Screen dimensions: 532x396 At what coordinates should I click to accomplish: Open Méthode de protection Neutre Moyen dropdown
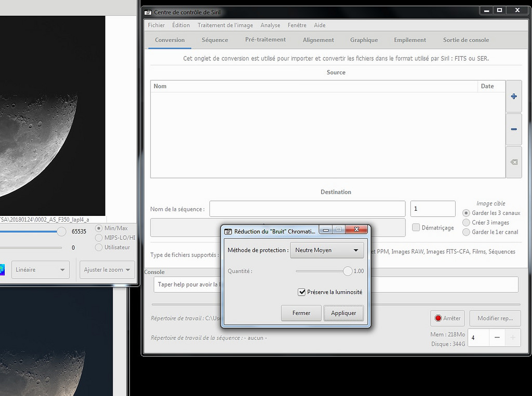point(327,250)
